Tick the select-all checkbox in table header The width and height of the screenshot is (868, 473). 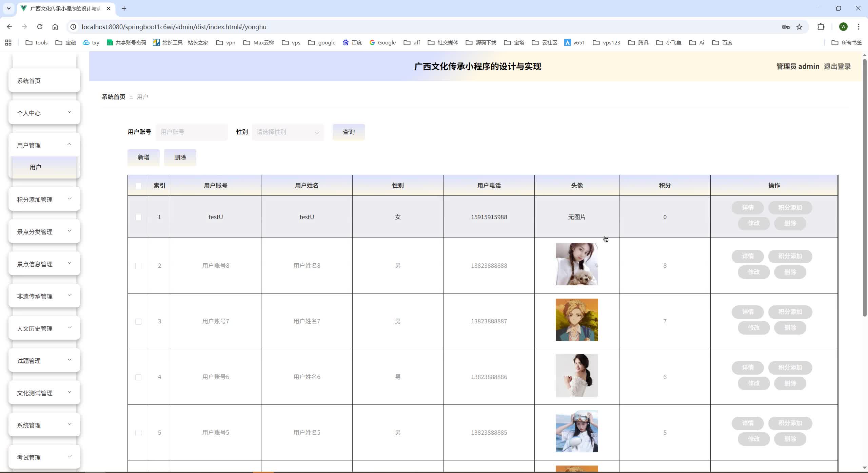[x=138, y=186]
